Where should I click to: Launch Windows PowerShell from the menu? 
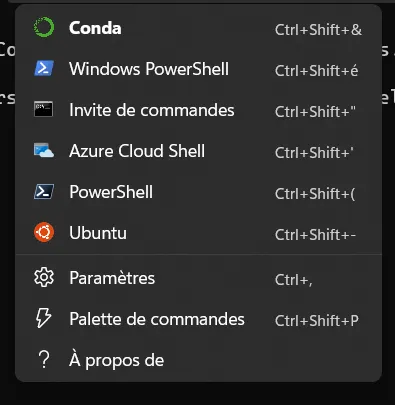pyautogui.click(x=199, y=69)
